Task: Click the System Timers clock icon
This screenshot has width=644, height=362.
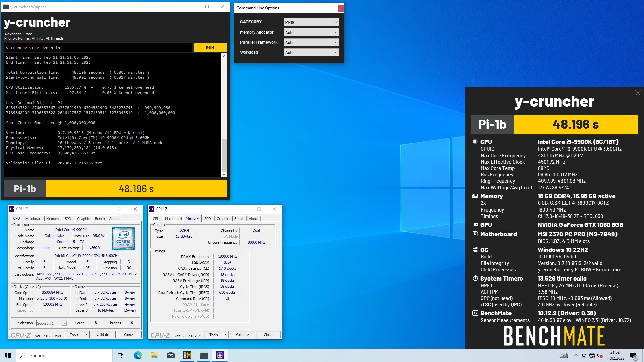Action: coord(475,278)
